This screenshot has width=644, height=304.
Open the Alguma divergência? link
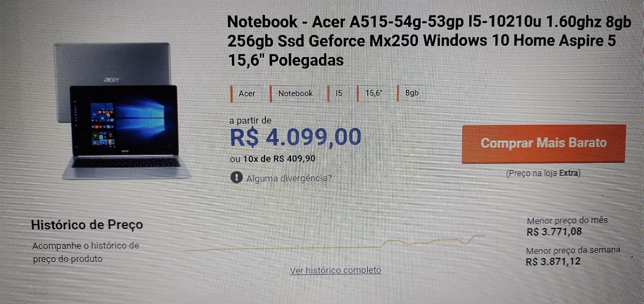289,179
